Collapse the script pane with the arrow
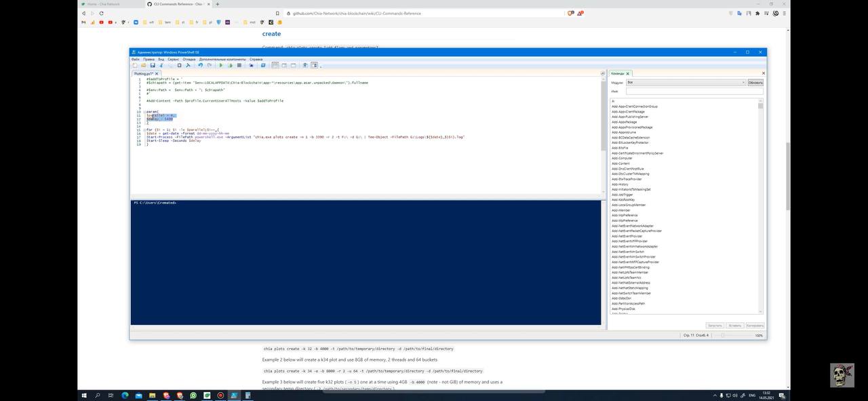This screenshot has height=401, width=868. (x=602, y=73)
